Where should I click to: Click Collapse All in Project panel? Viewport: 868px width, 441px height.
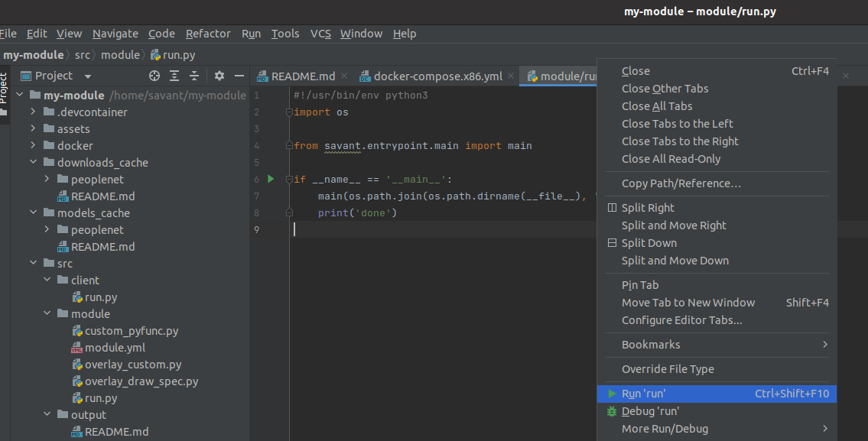(x=194, y=76)
